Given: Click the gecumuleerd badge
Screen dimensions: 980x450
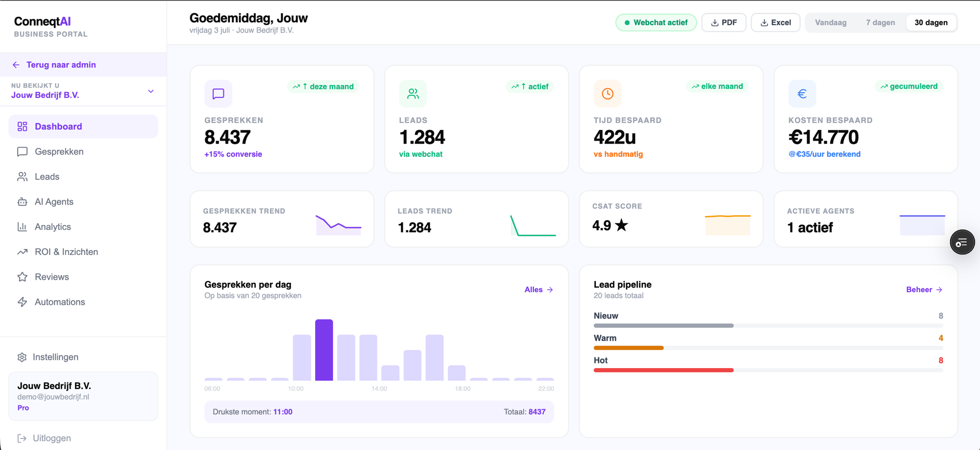Looking at the screenshot, I should (909, 86).
